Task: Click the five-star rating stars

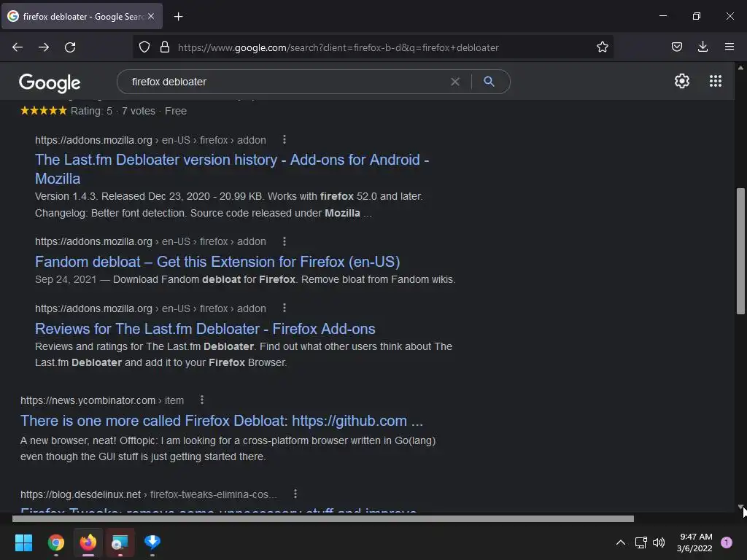Action: click(x=43, y=111)
